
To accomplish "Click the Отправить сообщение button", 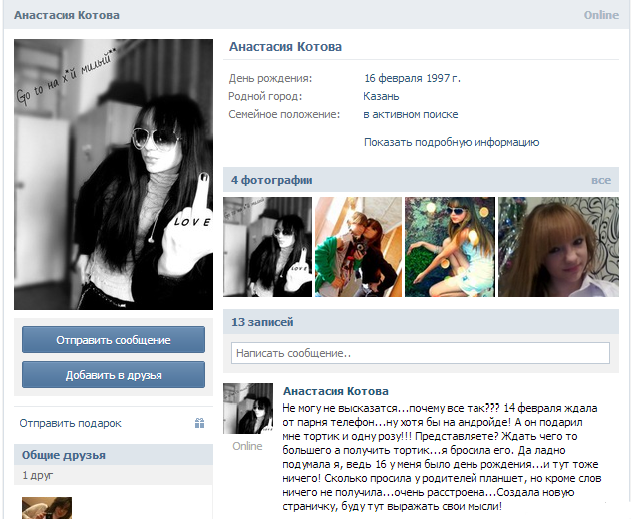I will coord(113,340).
